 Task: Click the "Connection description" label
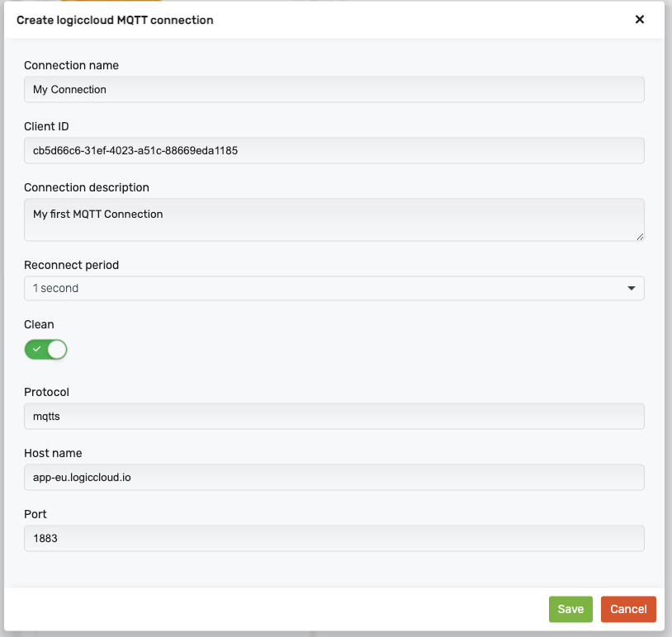87,187
